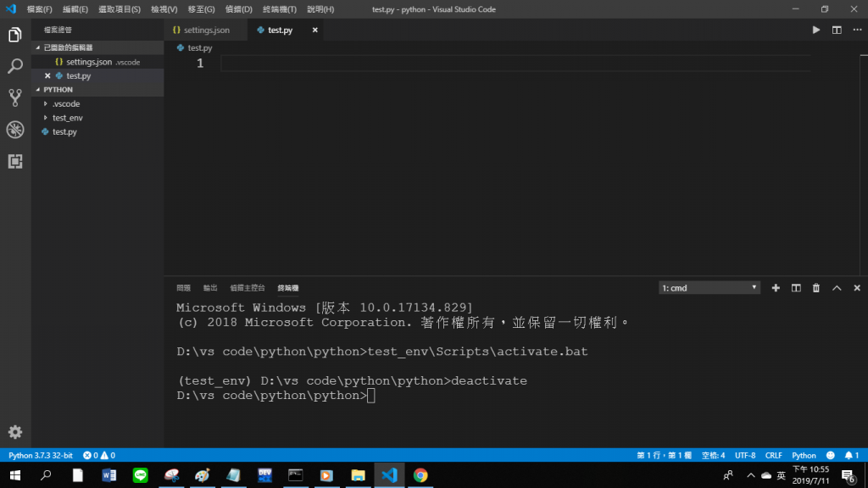Change UTF-8 encoding in status bar
The width and height of the screenshot is (868, 488).
click(x=745, y=455)
